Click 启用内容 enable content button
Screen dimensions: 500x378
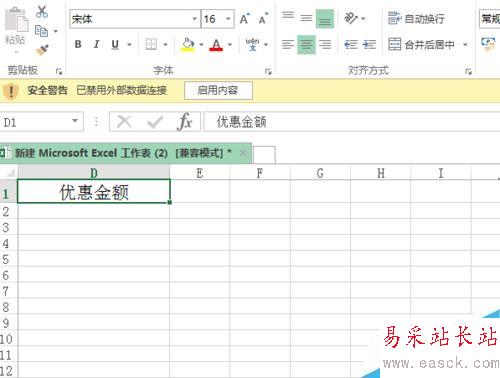tap(218, 90)
